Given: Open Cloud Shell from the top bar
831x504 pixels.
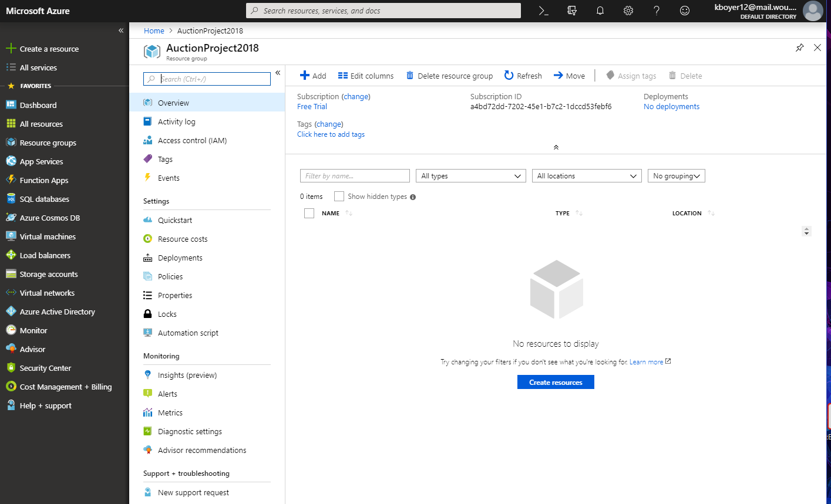Looking at the screenshot, I should pyautogui.click(x=544, y=11).
